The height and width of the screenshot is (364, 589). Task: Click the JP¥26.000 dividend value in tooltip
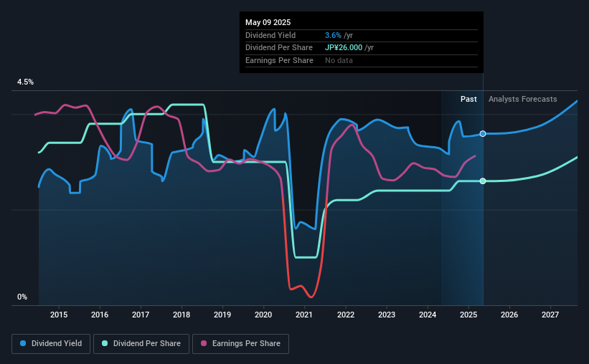point(344,48)
